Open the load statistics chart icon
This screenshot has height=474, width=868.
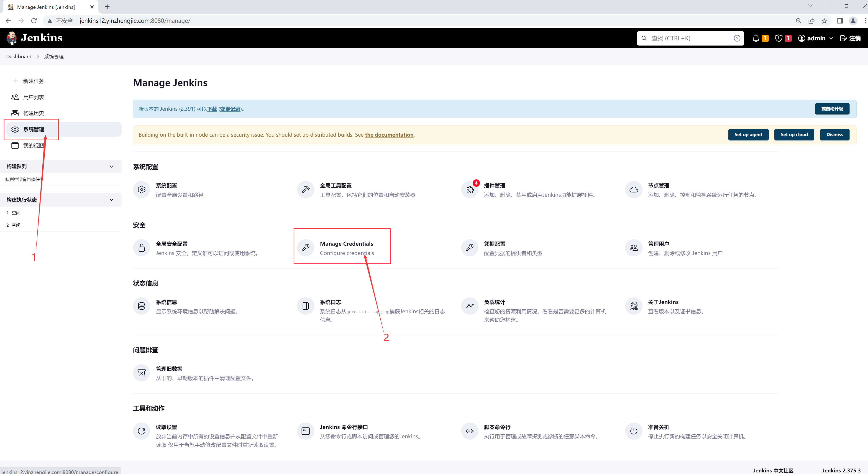pyautogui.click(x=470, y=306)
